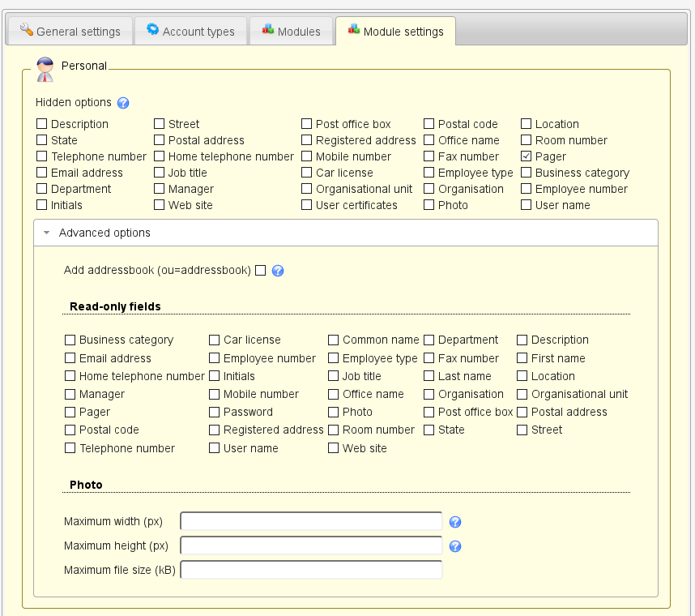The width and height of the screenshot is (695, 616).
Task: Click the Account types tab icon
Action: [153, 30]
